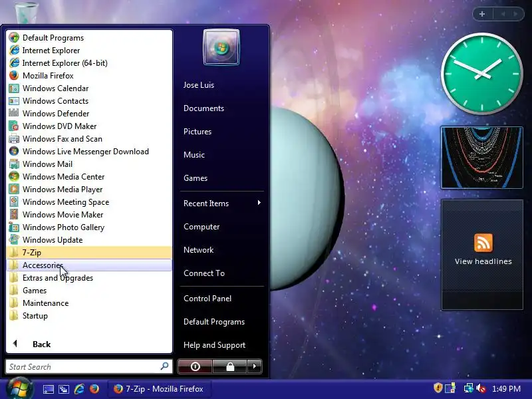Viewport: 532px width, 399px height.
Task: Open Windows Fax and Scan
Action: [x=89, y=139]
